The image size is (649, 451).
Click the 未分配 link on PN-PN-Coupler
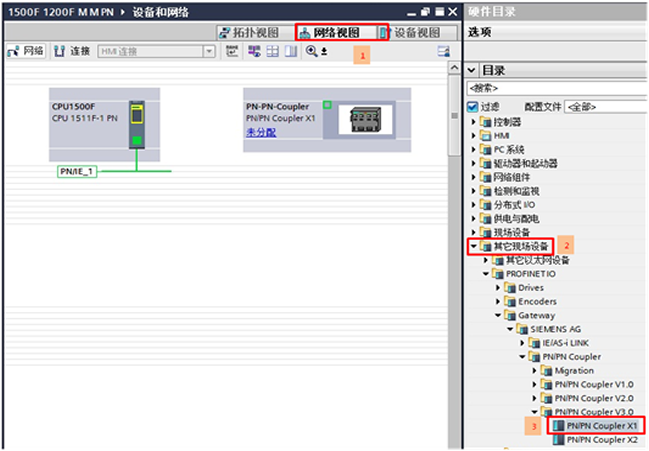(x=261, y=132)
